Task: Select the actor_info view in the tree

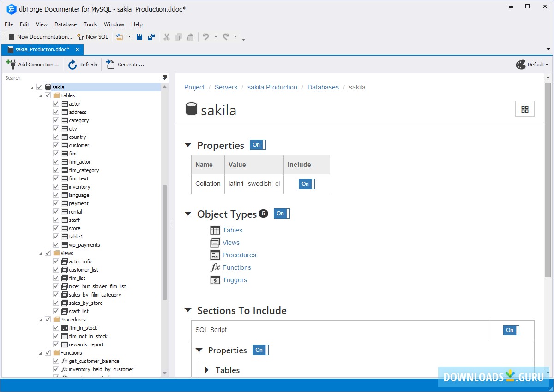Action: coord(80,261)
